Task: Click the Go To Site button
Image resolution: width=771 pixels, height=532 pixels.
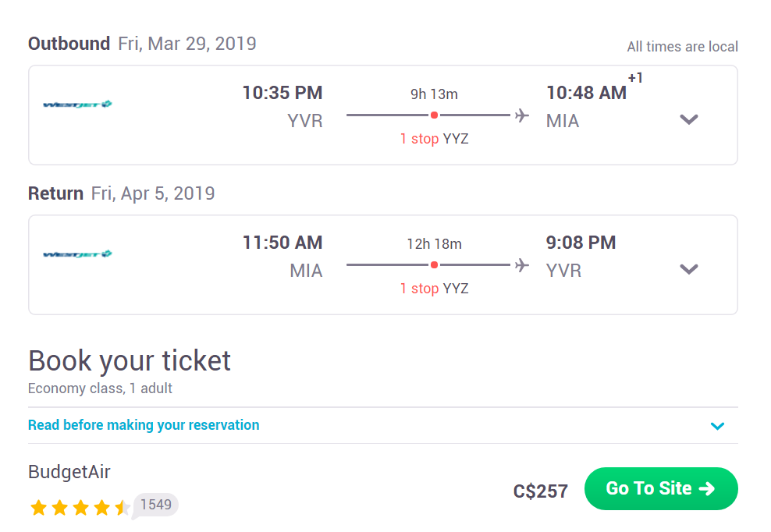Action: click(661, 489)
